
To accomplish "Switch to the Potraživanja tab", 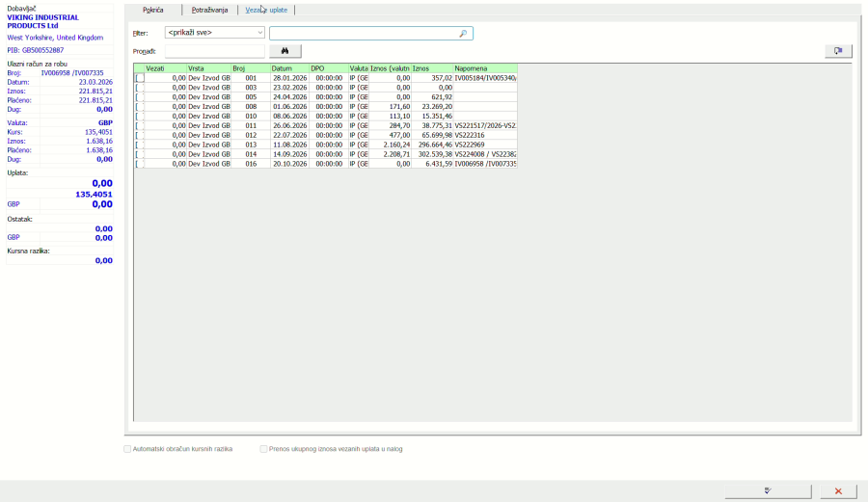I will point(209,10).
